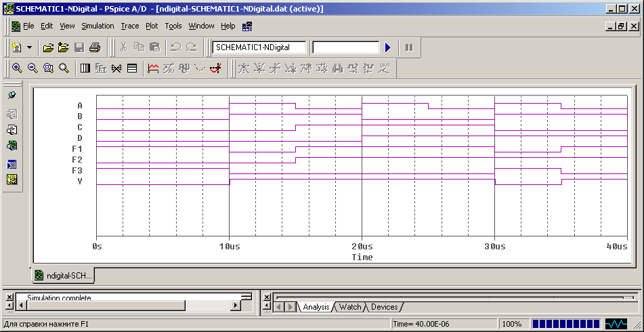This screenshot has height=332, width=644.
Task: Open the New file dropdown arrow
Action: (x=29, y=47)
